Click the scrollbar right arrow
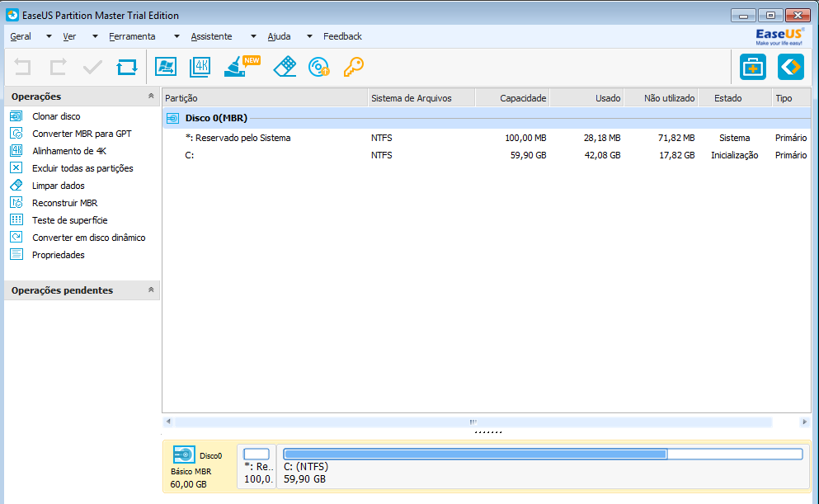Viewport: 819px width, 504px height. click(x=805, y=422)
